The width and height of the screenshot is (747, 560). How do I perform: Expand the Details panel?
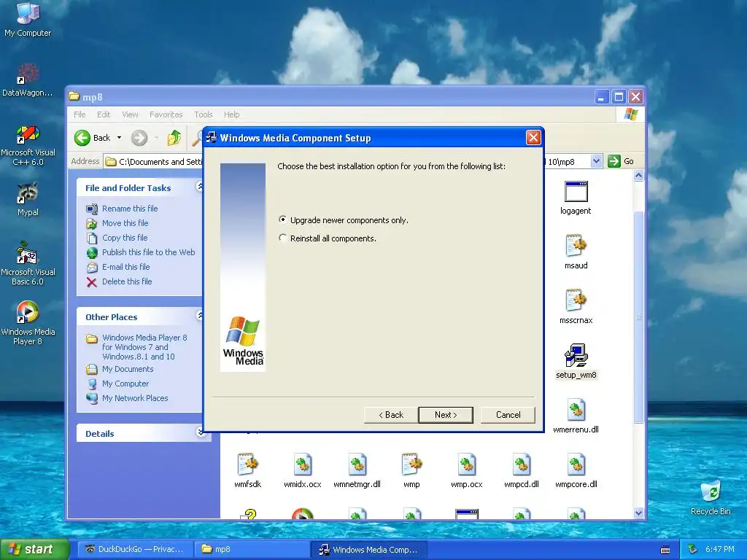(x=201, y=432)
